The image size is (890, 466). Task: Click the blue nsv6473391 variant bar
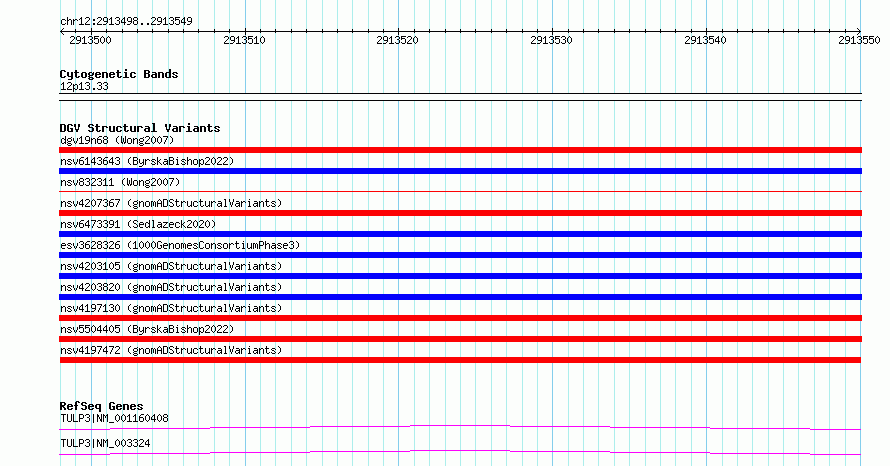460,234
